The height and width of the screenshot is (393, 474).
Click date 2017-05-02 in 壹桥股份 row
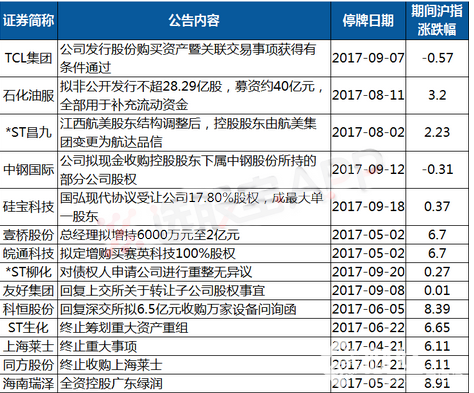(368, 235)
